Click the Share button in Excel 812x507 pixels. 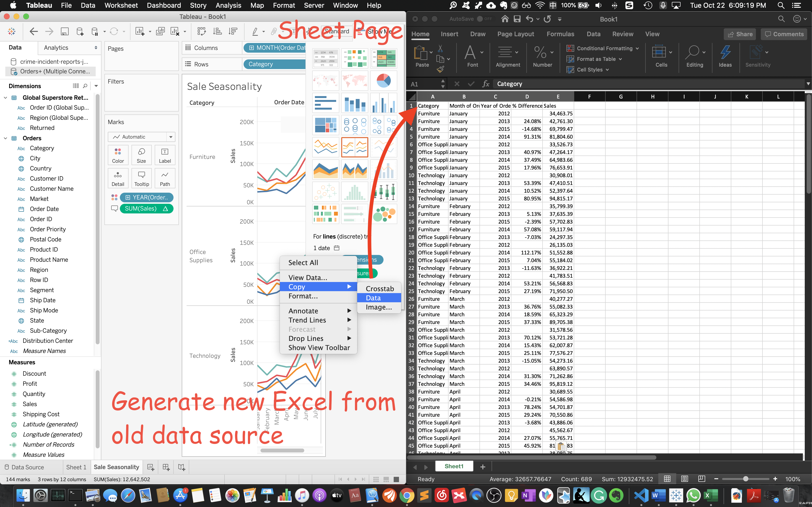[740, 34]
